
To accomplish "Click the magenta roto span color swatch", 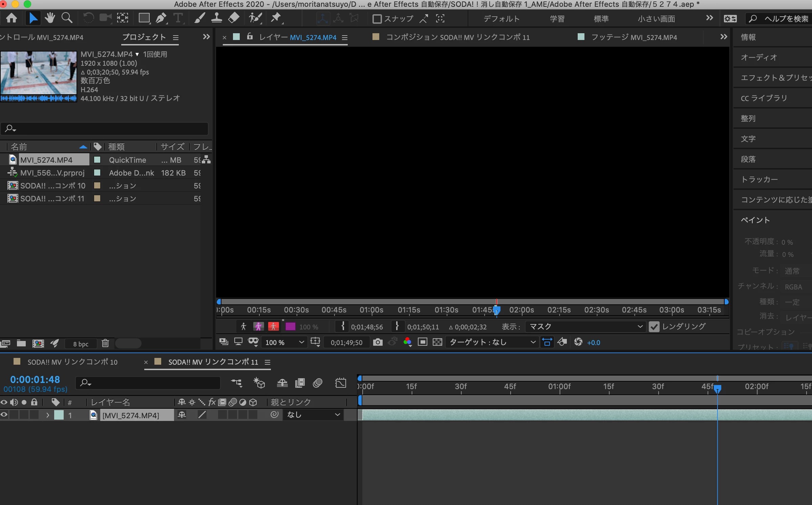I will pos(290,327).
